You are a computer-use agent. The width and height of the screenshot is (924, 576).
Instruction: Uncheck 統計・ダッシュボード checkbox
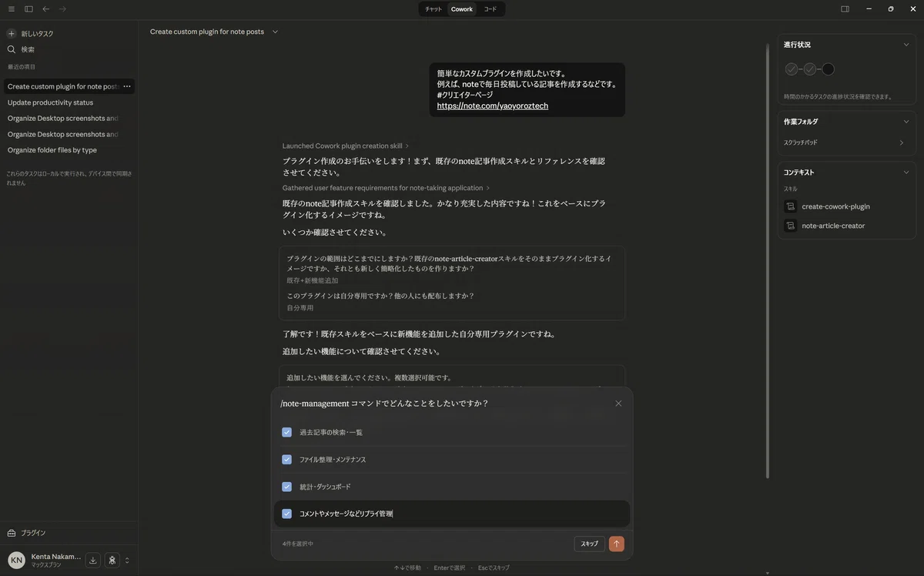[286, 487]
